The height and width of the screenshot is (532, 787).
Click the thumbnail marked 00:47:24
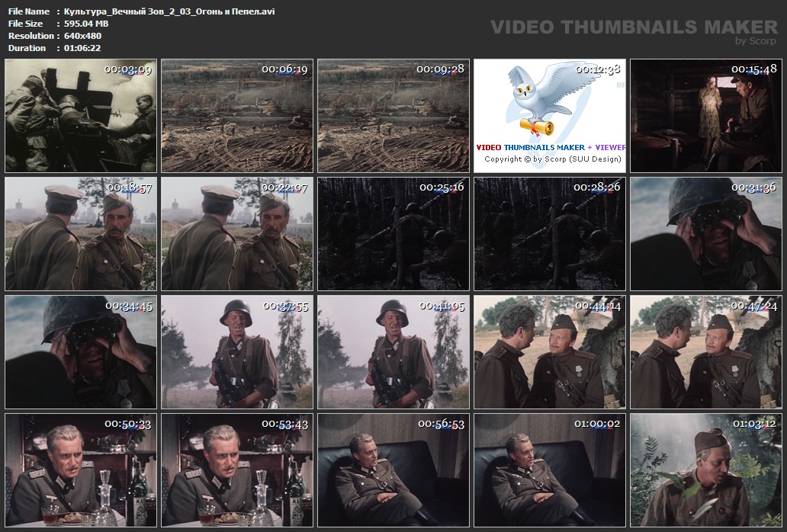(706, 352)
